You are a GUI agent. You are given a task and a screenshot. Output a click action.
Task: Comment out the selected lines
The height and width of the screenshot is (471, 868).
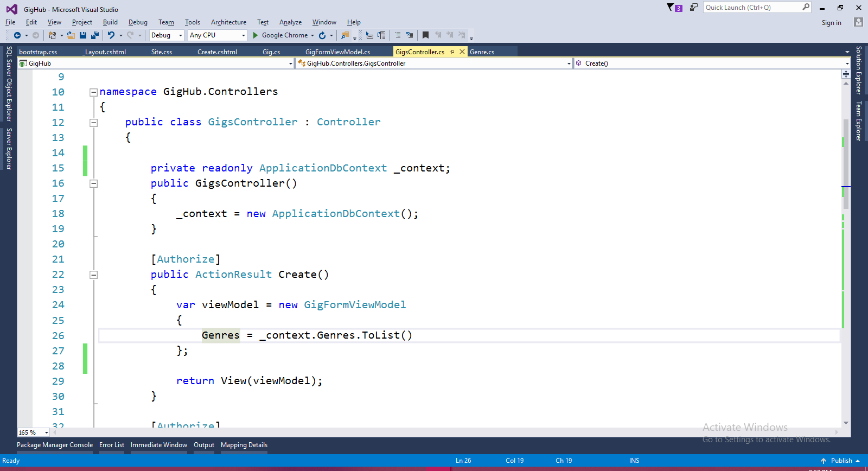398,35
